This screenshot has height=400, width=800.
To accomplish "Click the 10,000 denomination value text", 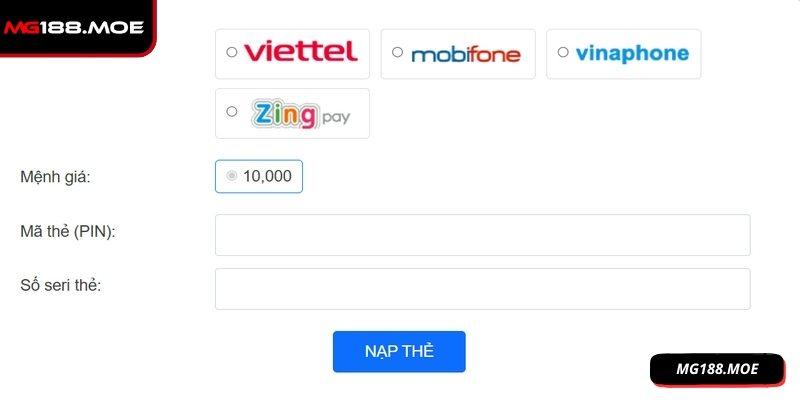I will 267,176.
